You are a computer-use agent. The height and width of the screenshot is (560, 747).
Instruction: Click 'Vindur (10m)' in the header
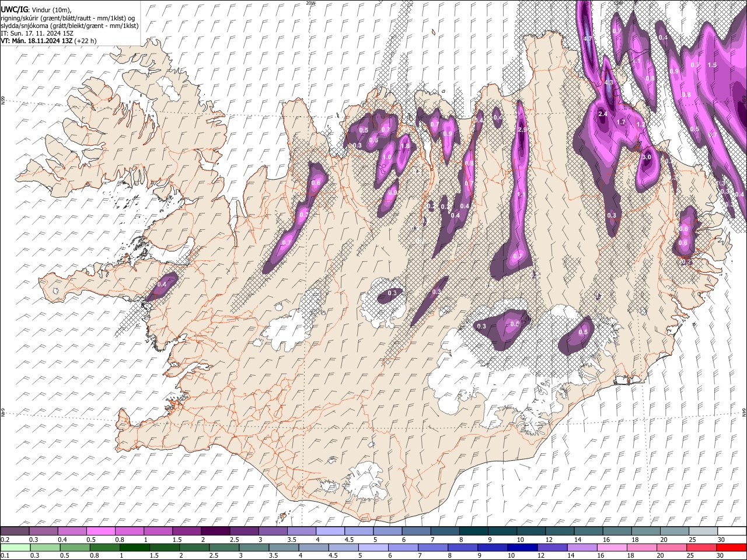coord(50,10)
